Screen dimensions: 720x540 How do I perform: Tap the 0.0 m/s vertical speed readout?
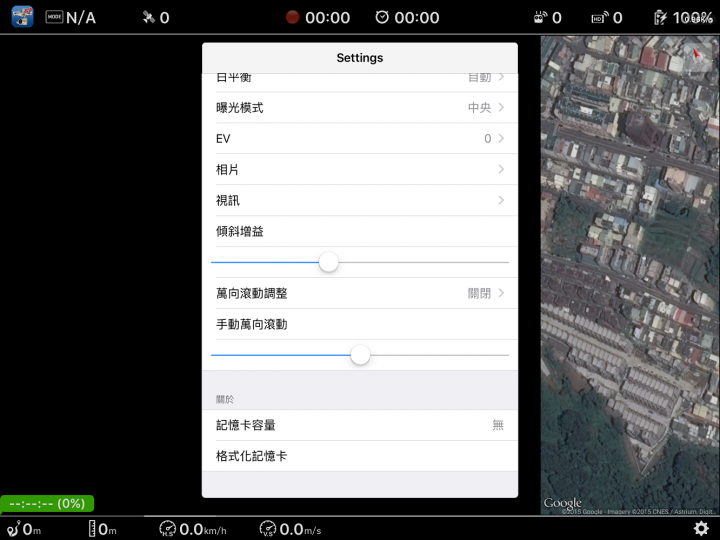(x=300, y=529)
